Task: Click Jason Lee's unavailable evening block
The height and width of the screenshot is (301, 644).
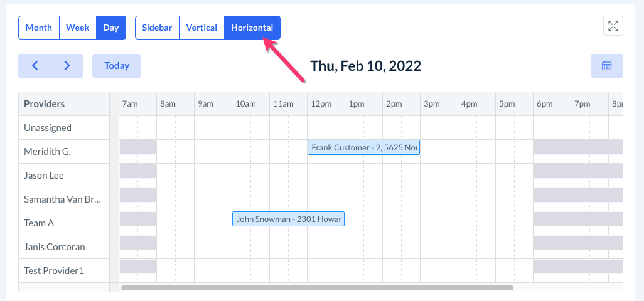Action: coord(578,171)
